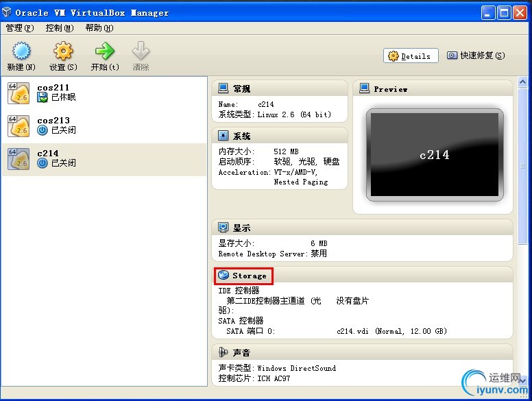
Task: Select the cos211 virtual machine
Action: (x=104, y=93)
